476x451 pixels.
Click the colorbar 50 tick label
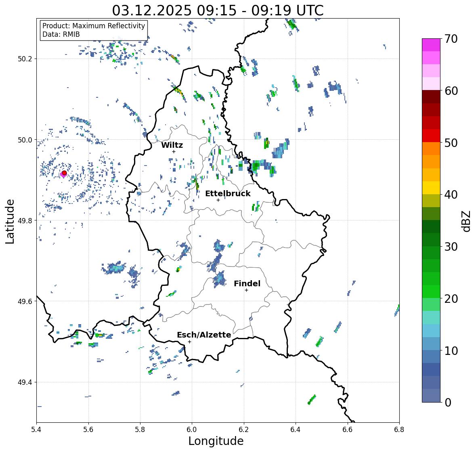[451, 143]
